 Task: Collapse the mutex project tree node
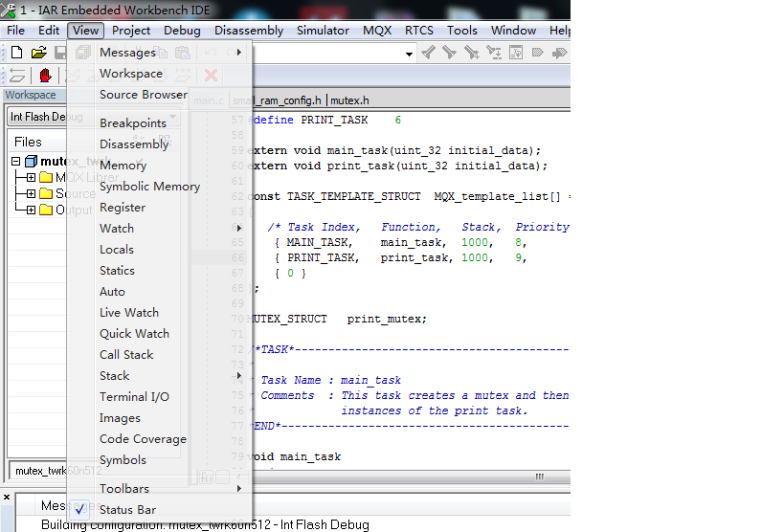coord(15,161)
